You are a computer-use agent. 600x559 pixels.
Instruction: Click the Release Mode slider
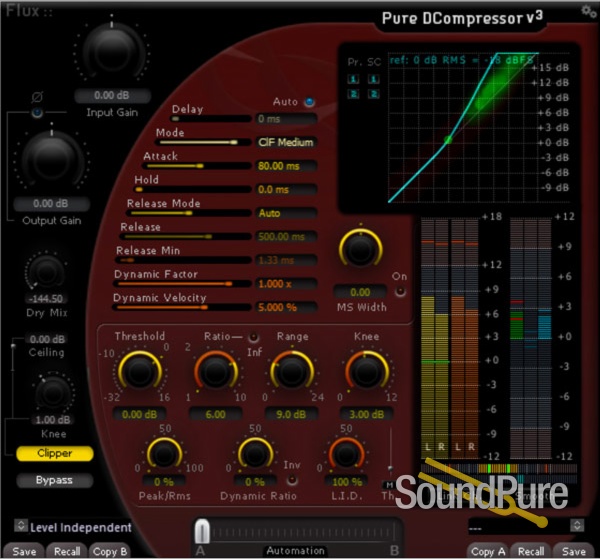189,213
